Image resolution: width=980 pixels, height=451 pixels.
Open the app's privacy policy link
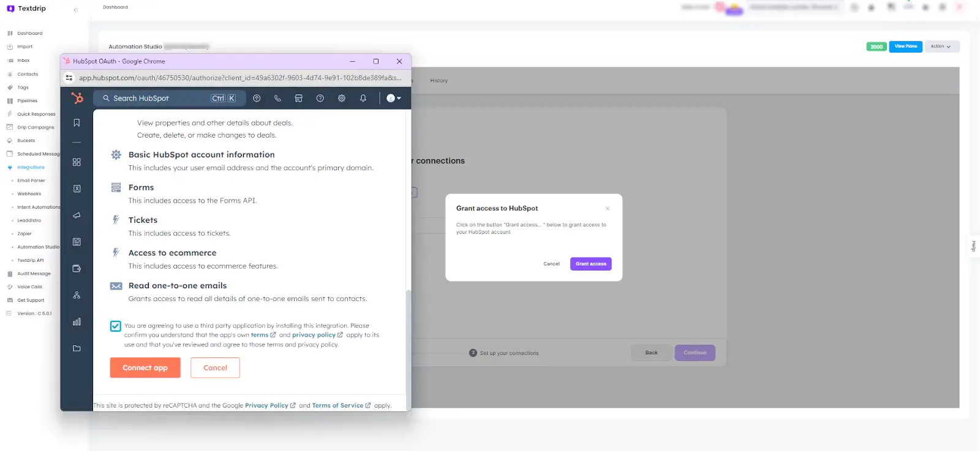pyautogui.click(x=317, y=335)
